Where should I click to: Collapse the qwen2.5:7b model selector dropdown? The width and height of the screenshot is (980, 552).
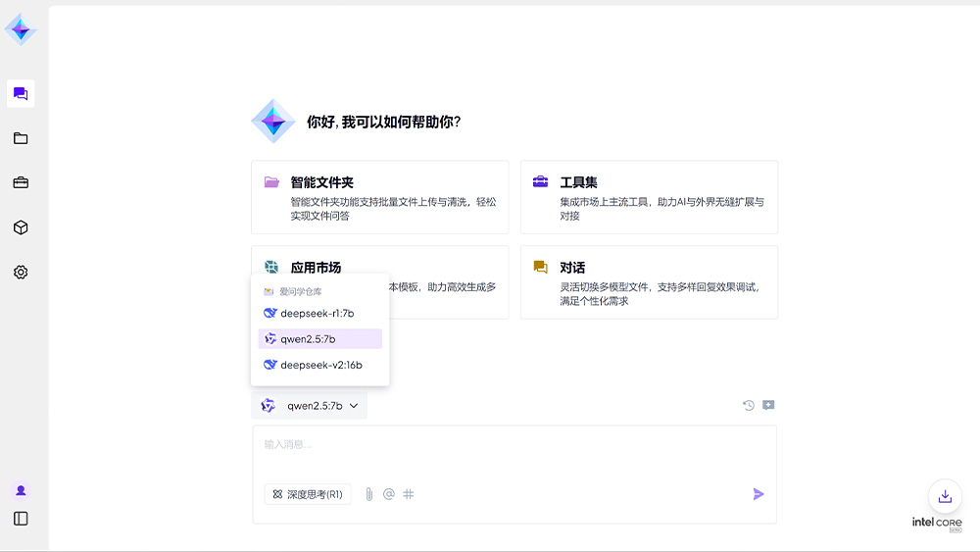click(x=309, y=406)
